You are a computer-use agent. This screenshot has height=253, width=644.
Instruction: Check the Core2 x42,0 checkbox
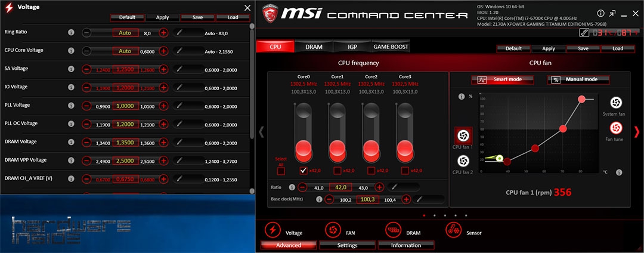tap(371, 171)
